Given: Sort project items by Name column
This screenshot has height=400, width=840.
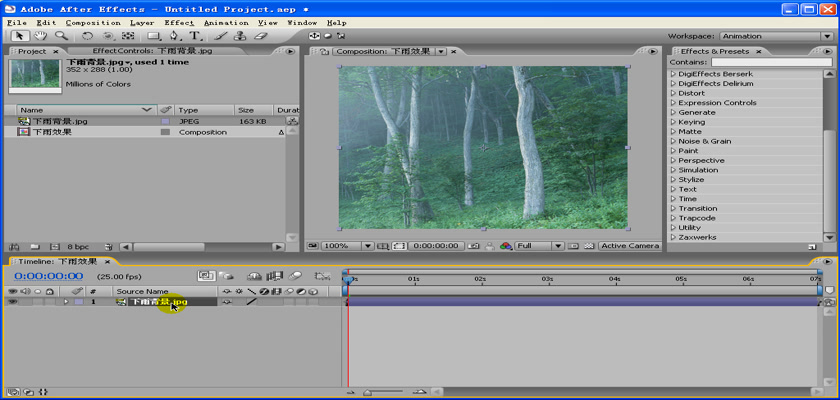Looking at the screenshot, I should pos(86,110).
